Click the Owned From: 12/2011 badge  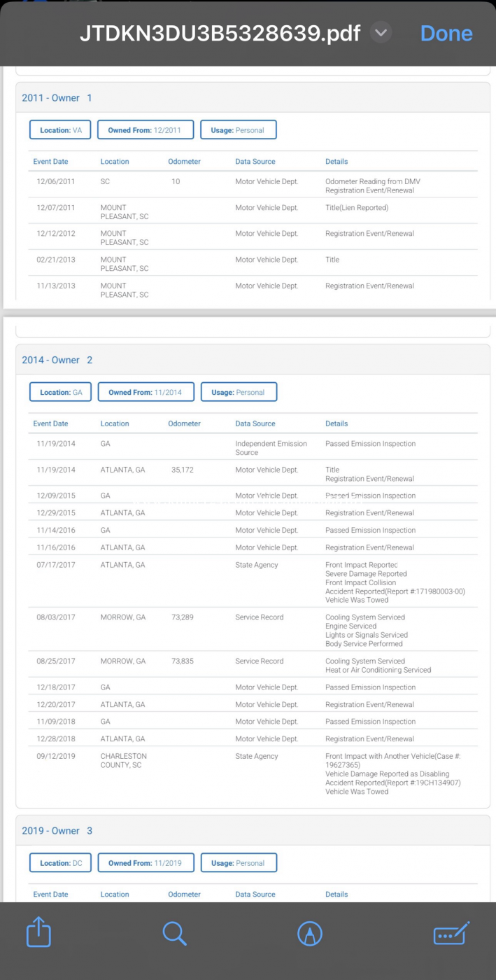(144, 130)
